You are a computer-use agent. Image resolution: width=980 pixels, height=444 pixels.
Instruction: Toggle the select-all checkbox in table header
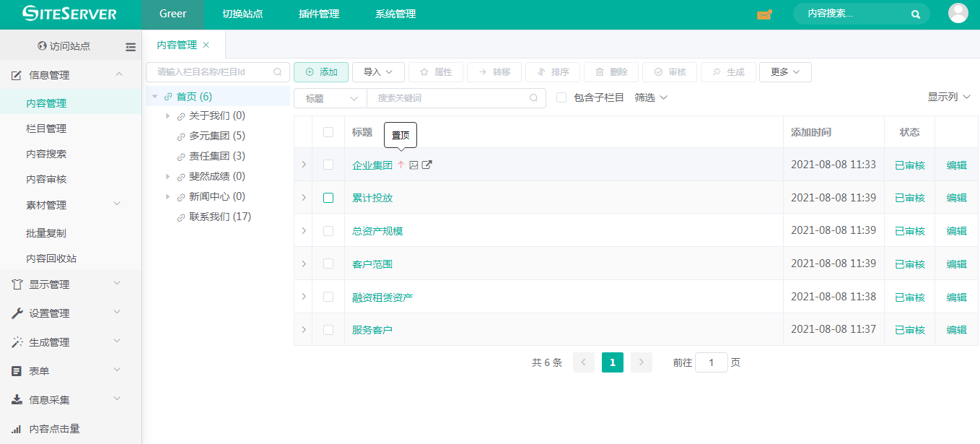[x=328, y=132]
